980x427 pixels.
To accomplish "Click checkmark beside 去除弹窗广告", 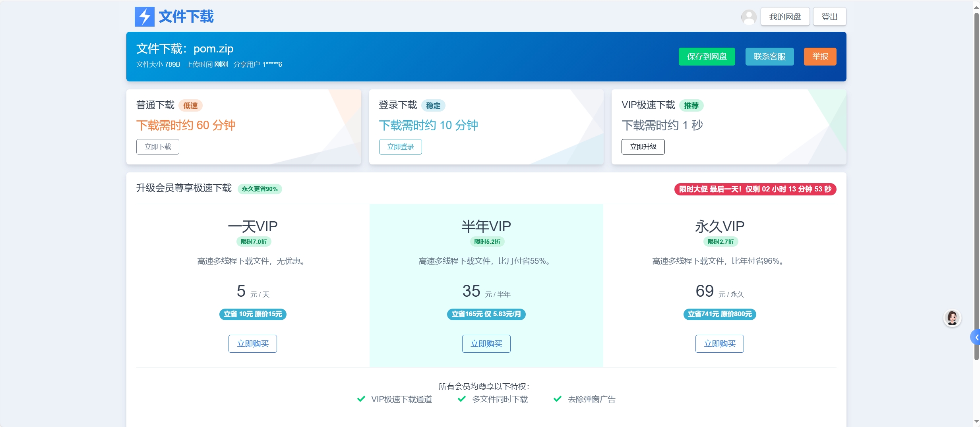I will pyautogui.click(x=558, y=399).
